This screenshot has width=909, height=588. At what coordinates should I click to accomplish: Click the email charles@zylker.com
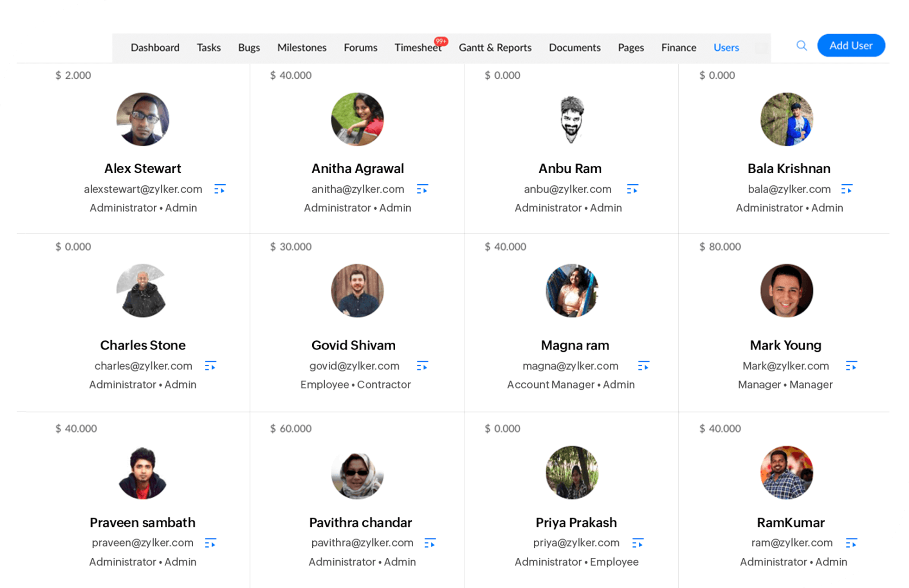pyautogui.click(x=143, y=366)
